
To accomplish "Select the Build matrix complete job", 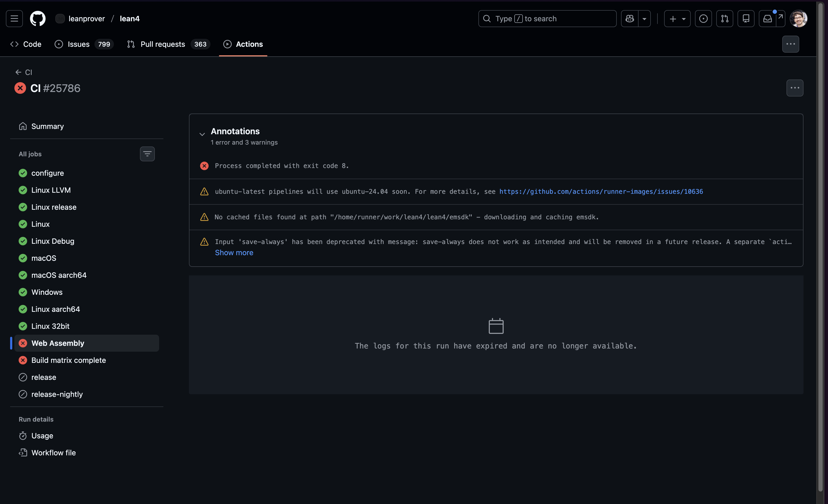I will 69,360.
